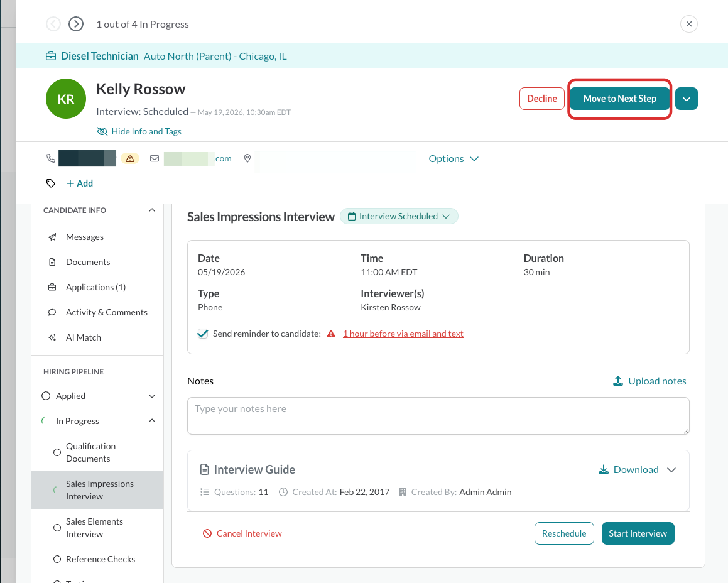Open Applications (1)

click(x=95, y=287)
